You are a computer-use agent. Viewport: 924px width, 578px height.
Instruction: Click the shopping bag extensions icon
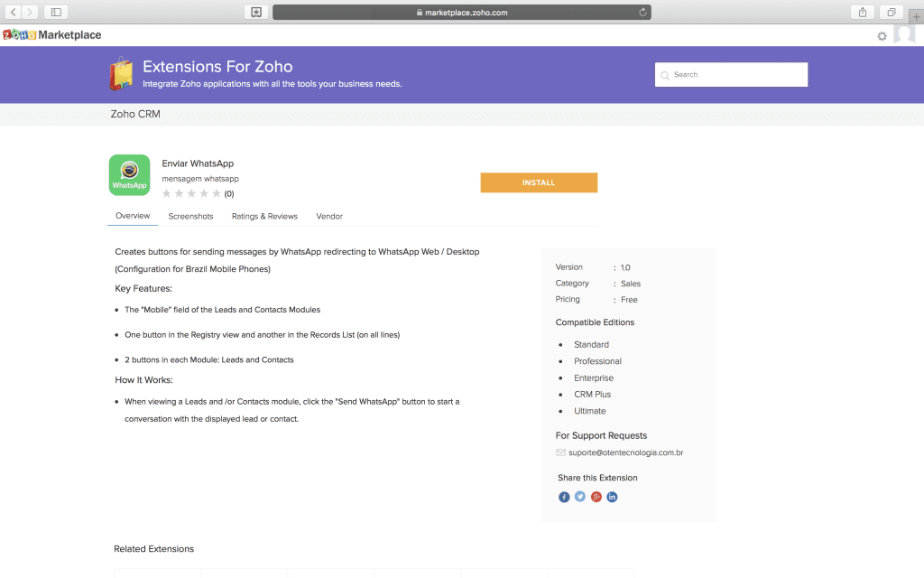pos(121,74)
